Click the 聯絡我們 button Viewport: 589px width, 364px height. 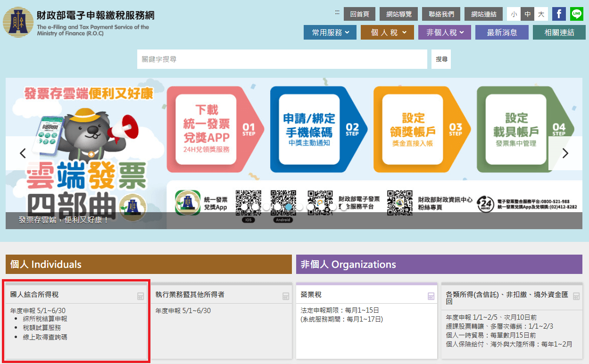pos(441,14)
